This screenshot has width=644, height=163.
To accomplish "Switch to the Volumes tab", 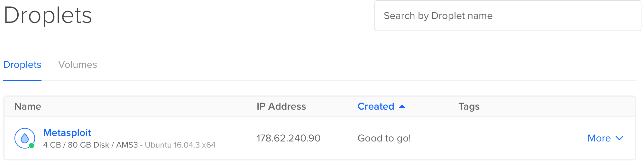I will coord(78,65).
